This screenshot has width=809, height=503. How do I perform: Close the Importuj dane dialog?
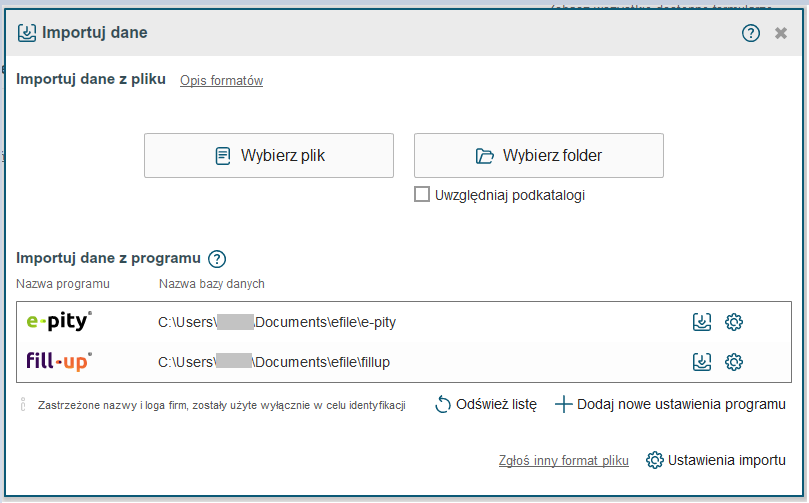pos(781,33)
